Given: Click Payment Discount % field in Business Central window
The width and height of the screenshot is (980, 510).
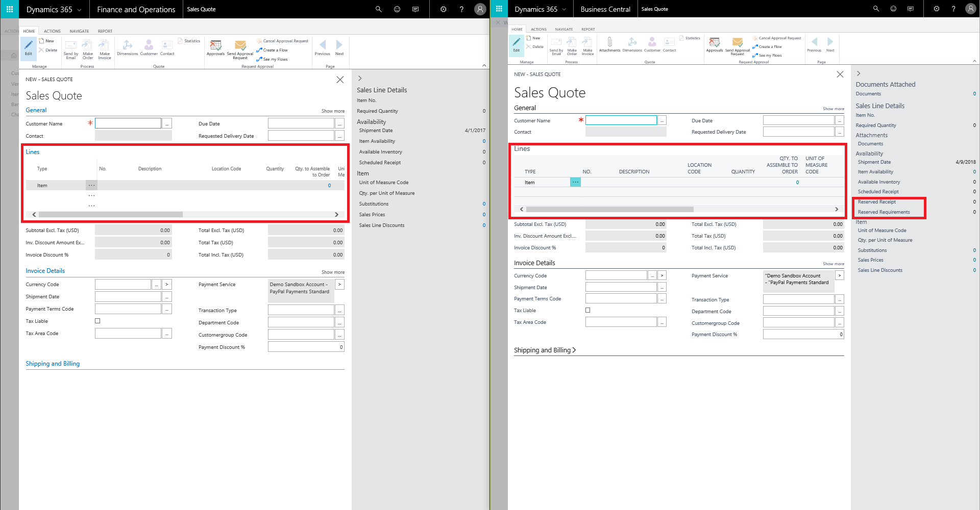Looking at the screenshot, I should point(803,335).
